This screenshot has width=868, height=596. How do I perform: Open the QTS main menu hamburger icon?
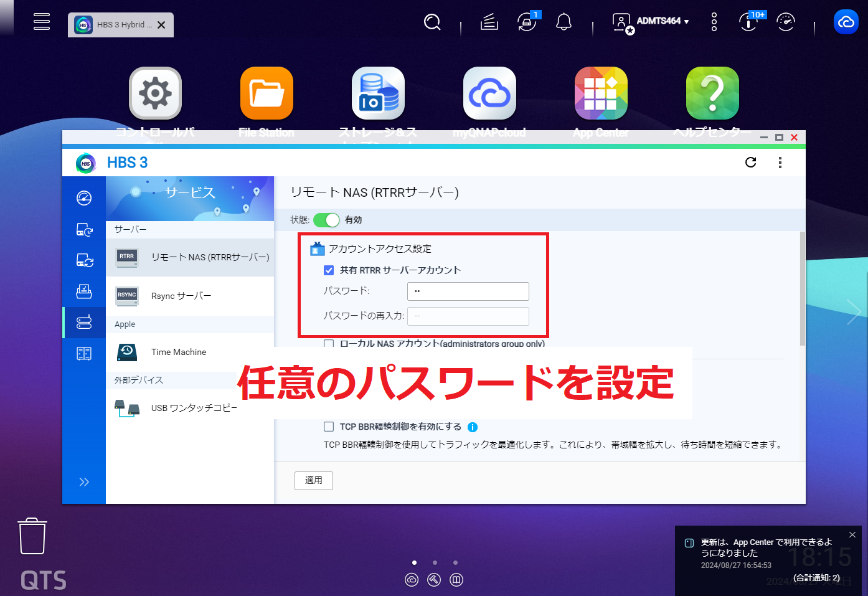pos(42,22)
